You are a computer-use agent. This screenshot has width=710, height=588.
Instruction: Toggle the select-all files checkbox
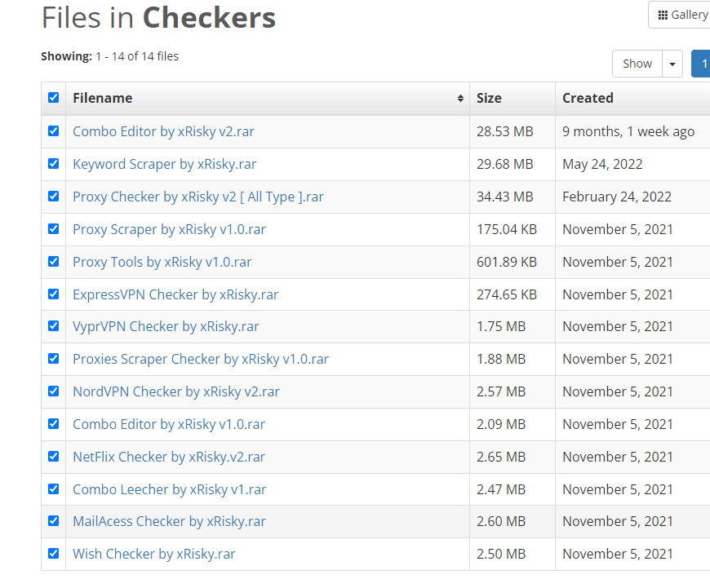[x=54, y=98]
